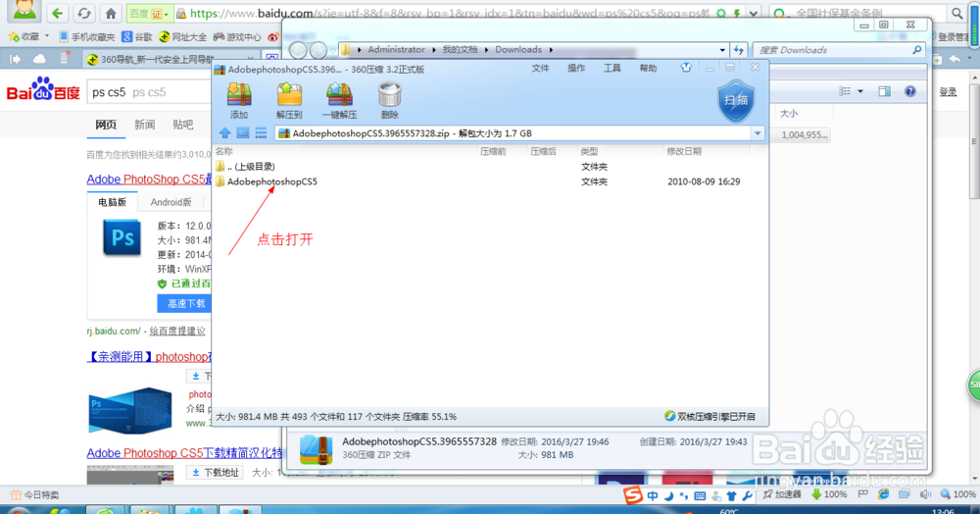Click Administrator in Explorer breadcrumb
The image size is (980, 514).
[396, 49]
